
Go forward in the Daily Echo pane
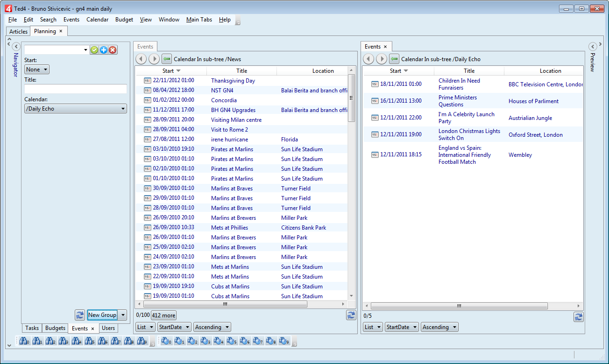382,59
